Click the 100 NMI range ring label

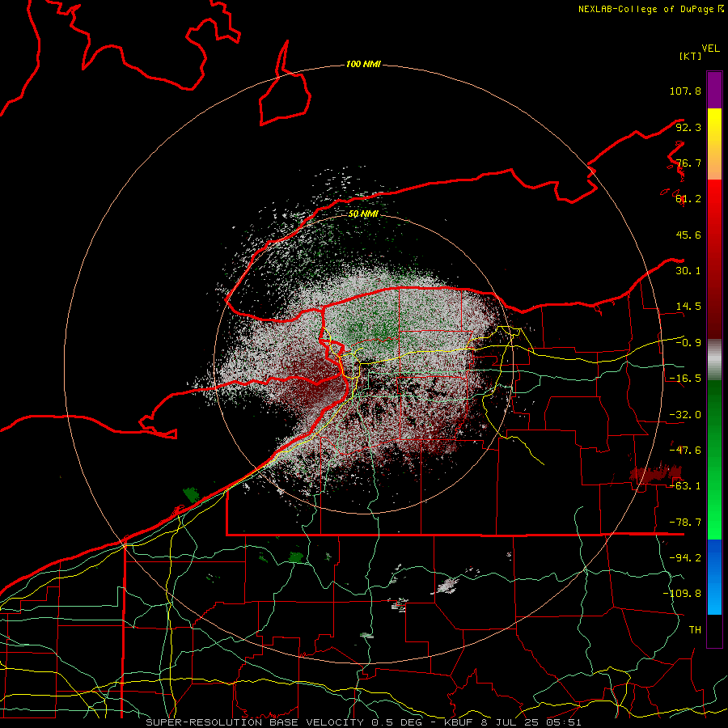(x=363, y=64)
